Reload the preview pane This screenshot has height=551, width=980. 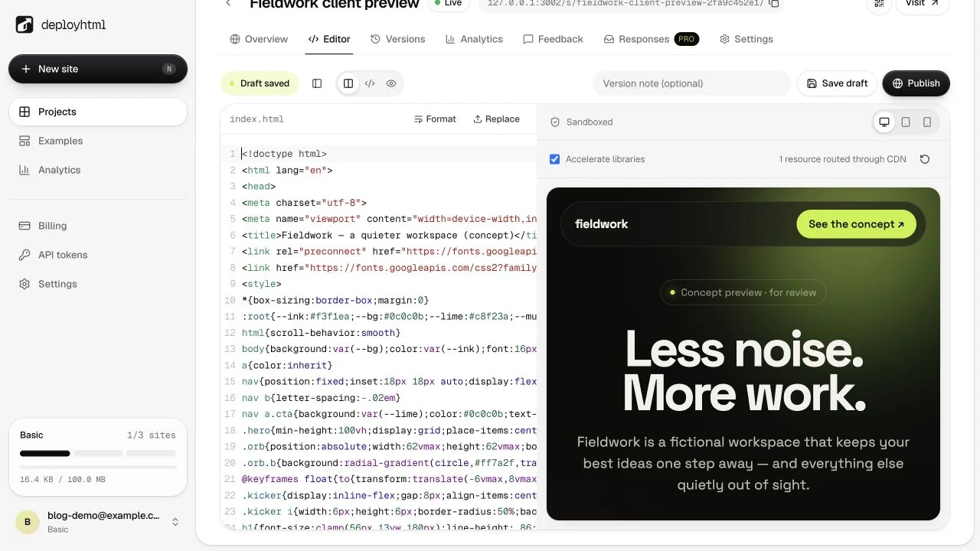925,159
